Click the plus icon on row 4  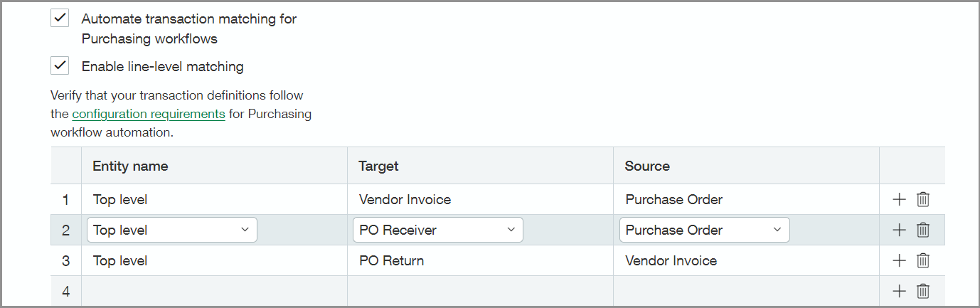click(x=899, y=291)
